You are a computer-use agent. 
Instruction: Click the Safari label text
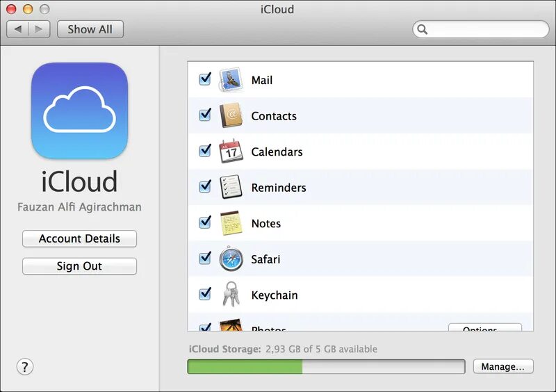[265, 259]
